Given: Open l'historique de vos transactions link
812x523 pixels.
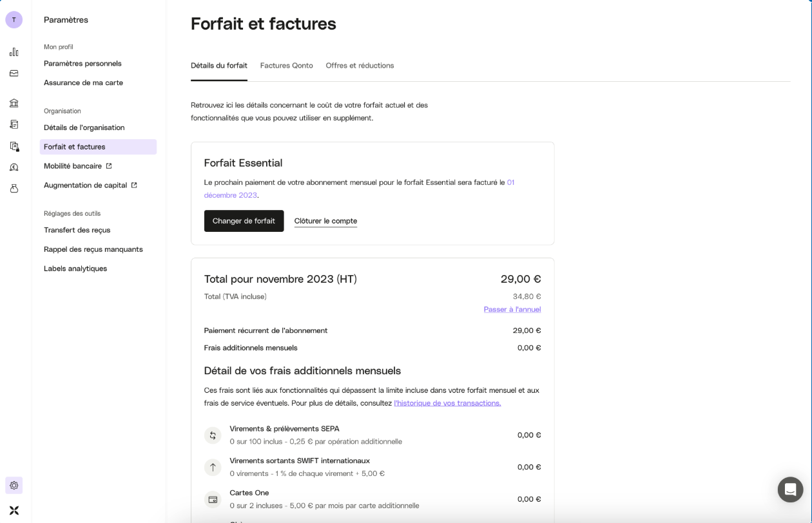Looking at the screenshot, I should (447, 403).
